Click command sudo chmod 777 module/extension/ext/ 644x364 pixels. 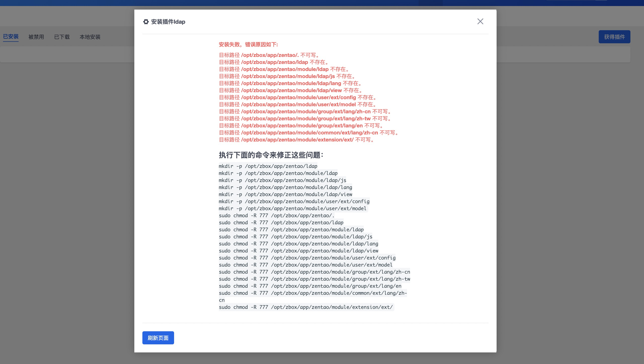click(x=306, y=307)
